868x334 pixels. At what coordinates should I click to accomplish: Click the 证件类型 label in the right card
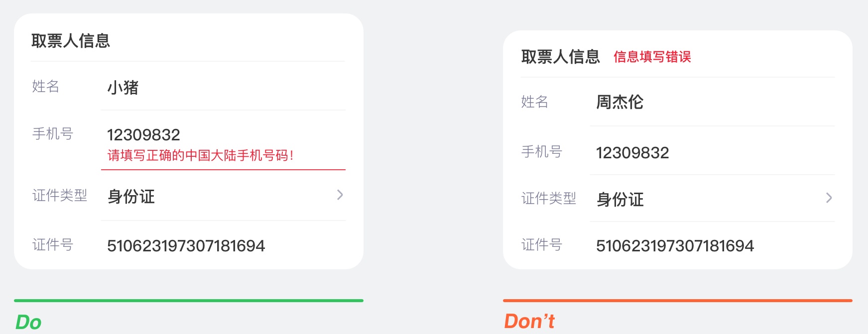549,198
